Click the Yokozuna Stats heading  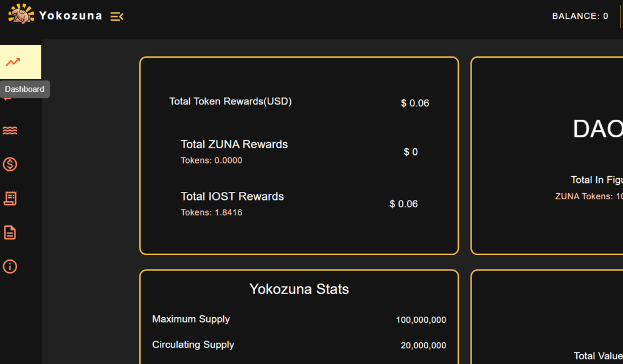pyautogui.click(x=299, y=289)
